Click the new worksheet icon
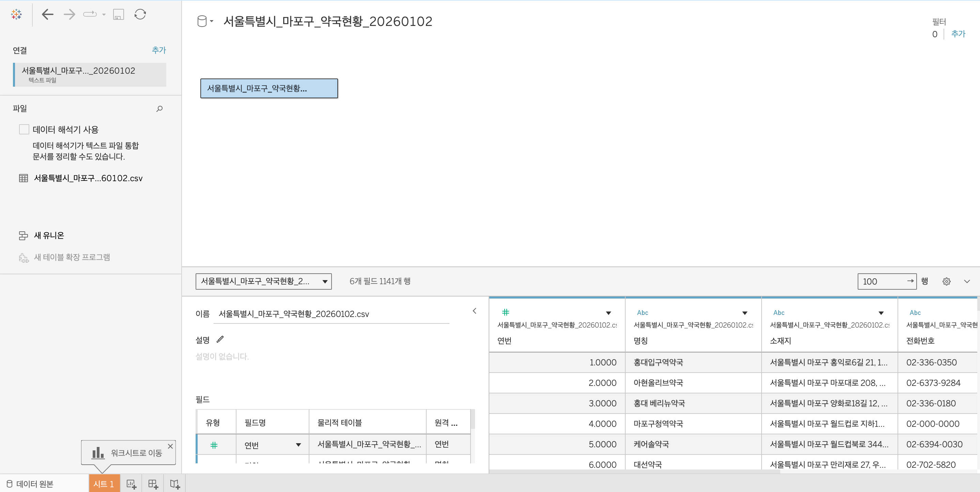 click(131, 483)
